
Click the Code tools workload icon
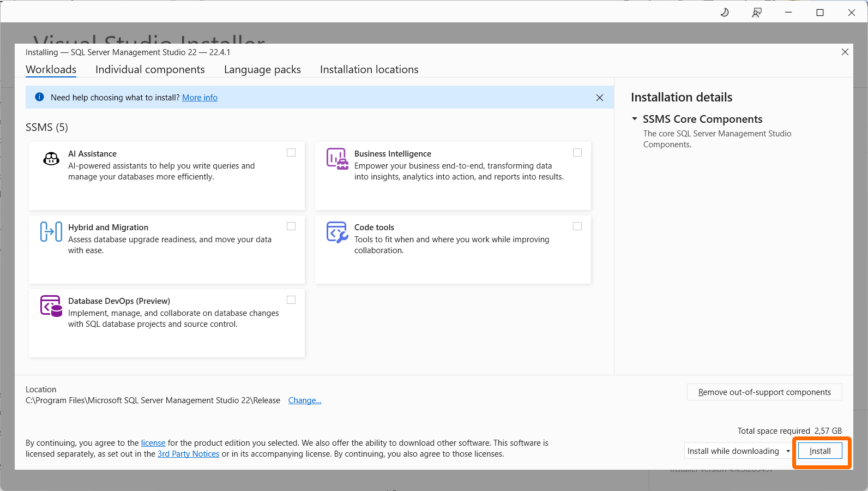point(337,232)
